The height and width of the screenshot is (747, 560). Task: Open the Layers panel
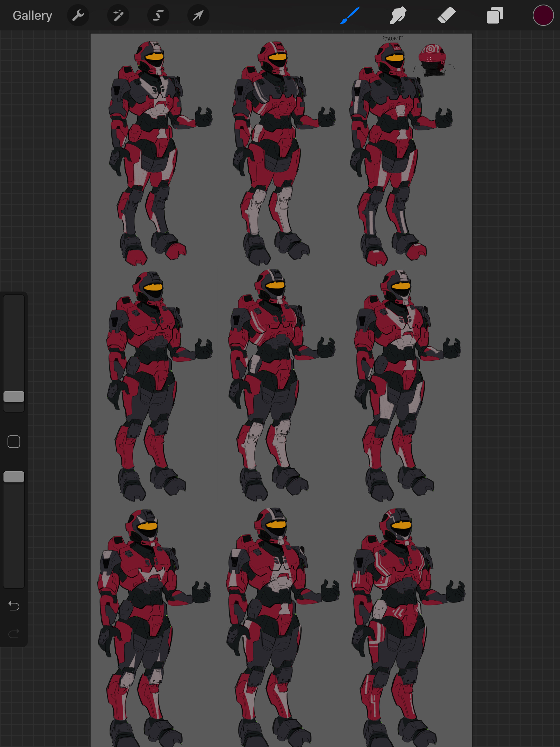[x=495, y=16]
